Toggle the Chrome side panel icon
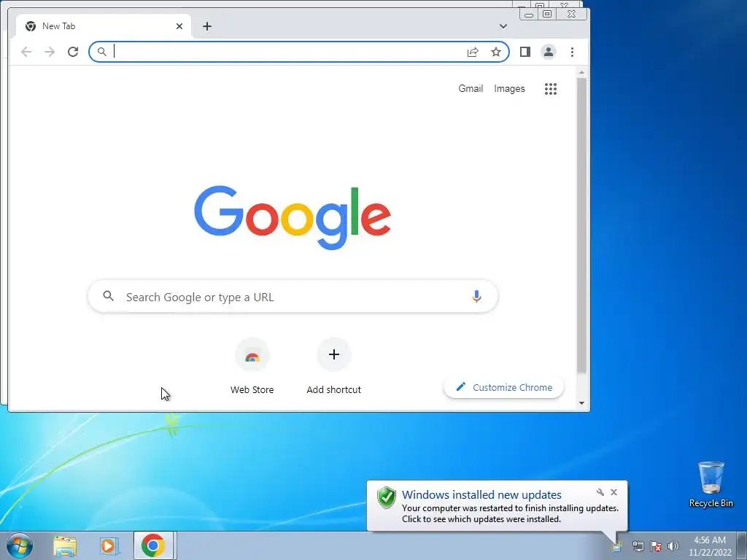 (x=525, y=52)
